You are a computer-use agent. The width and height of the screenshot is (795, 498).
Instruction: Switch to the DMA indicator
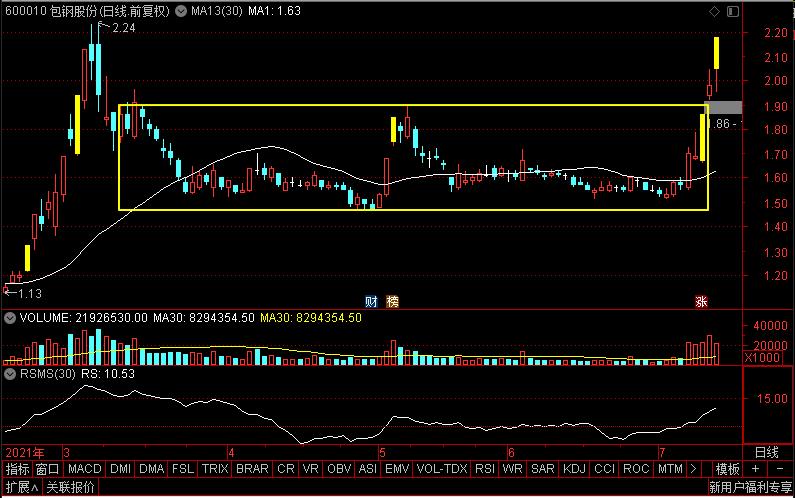coord(151,469)
